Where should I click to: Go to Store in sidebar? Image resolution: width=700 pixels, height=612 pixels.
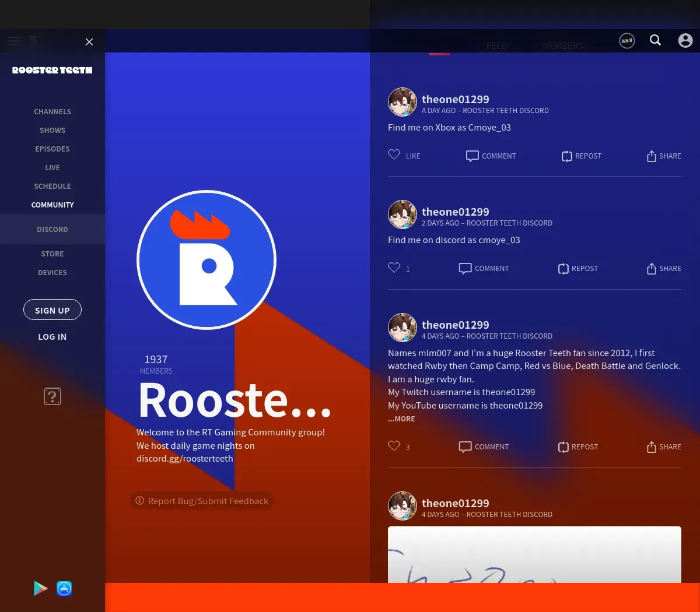(52, 254)
